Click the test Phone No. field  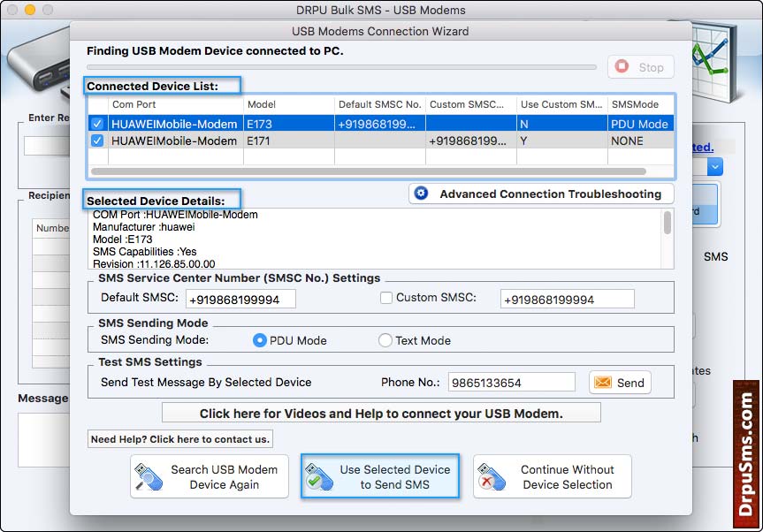(x=511, y=383)
